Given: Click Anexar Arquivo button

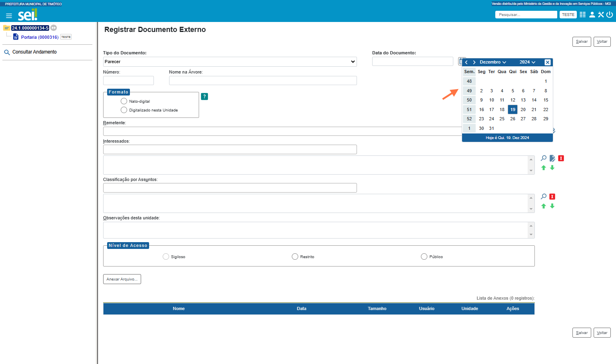Looking at the screenshot, I should 122,279.
